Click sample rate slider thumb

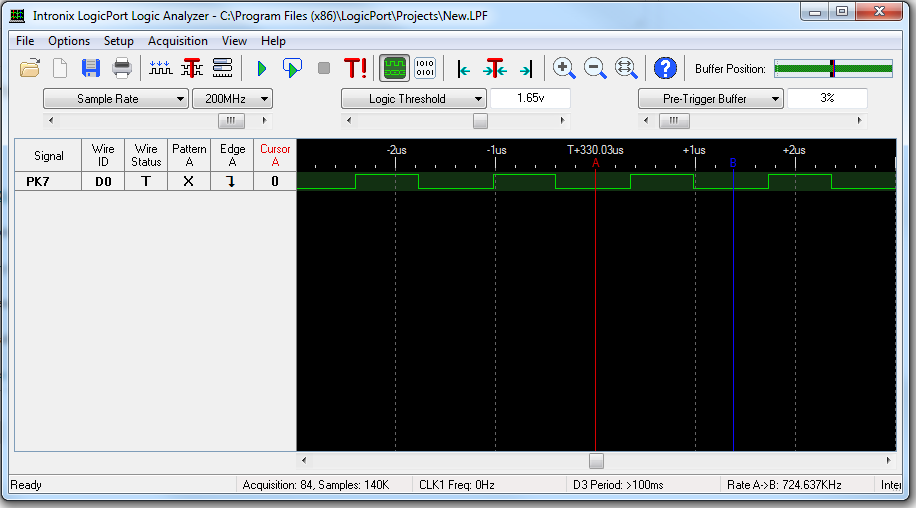click(x=231, y=120)
